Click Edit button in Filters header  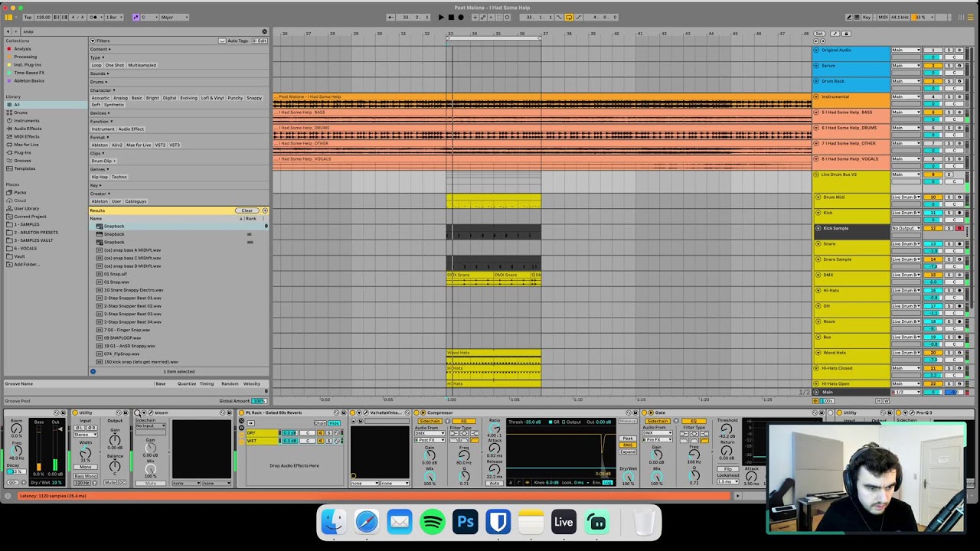click(x=260, y=41)
